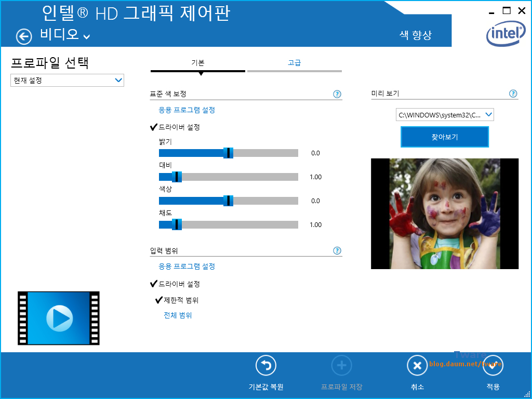
Task: Switch to the 기본 tab
Action: click(x=198, y=63)
